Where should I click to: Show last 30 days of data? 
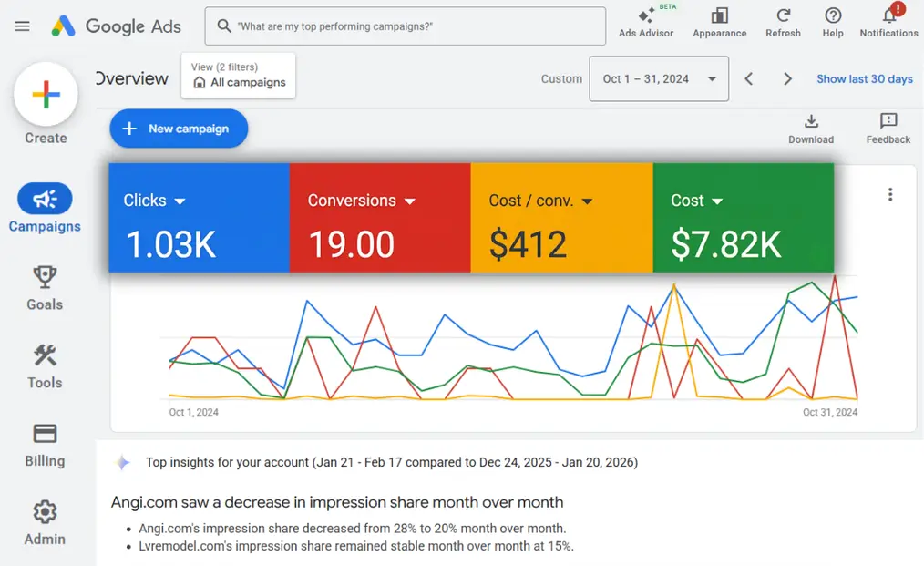(x=864, y=79)
